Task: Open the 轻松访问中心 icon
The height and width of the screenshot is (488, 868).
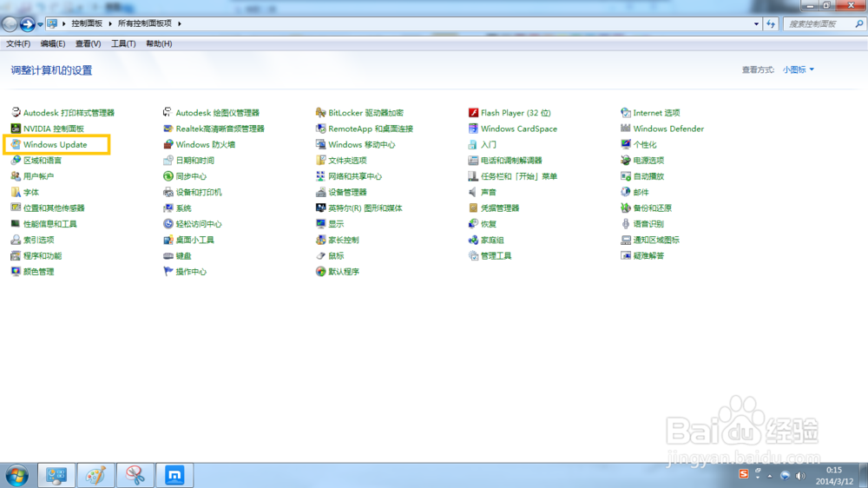Action: [x=168, y=224]
